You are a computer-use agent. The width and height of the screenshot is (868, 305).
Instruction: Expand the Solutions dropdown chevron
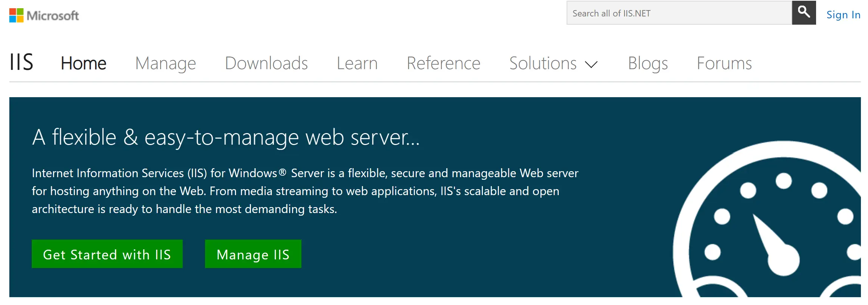click(x=591, y=64)
